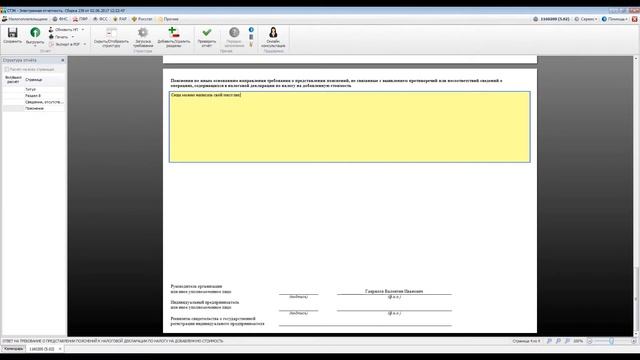The height and width of the screenshot is (360, 640).
Task: Click the 100% zoom value in status bar
Action: coord(578,341)
